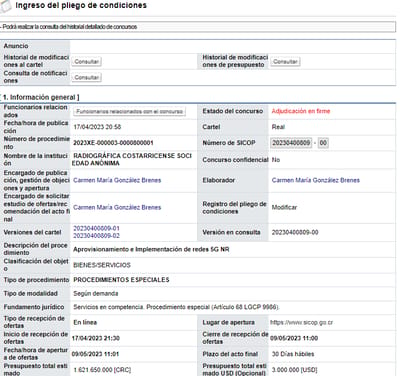This screenshot has width=400, height=376.
Task: Click the Anuncio section label
Action: pyautogui.click(x=16, y=46)
